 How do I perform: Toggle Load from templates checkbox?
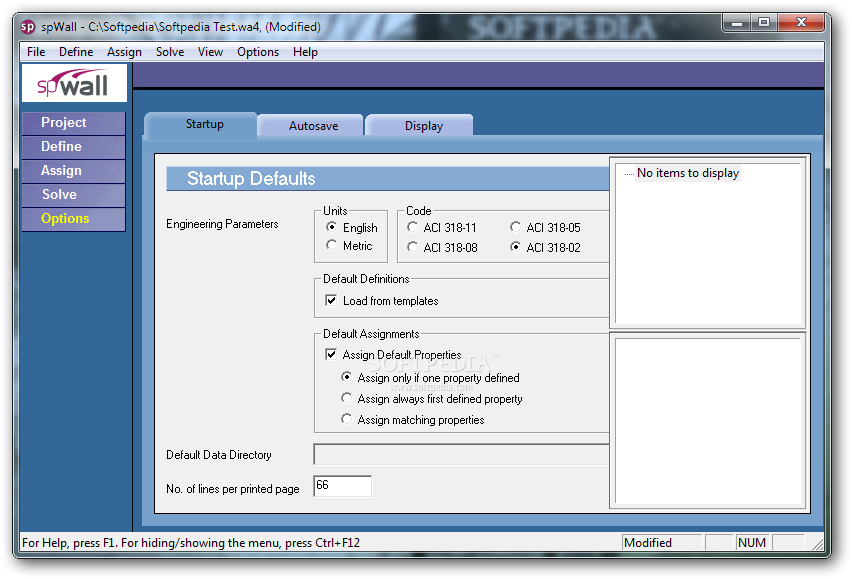pos(381,301)
